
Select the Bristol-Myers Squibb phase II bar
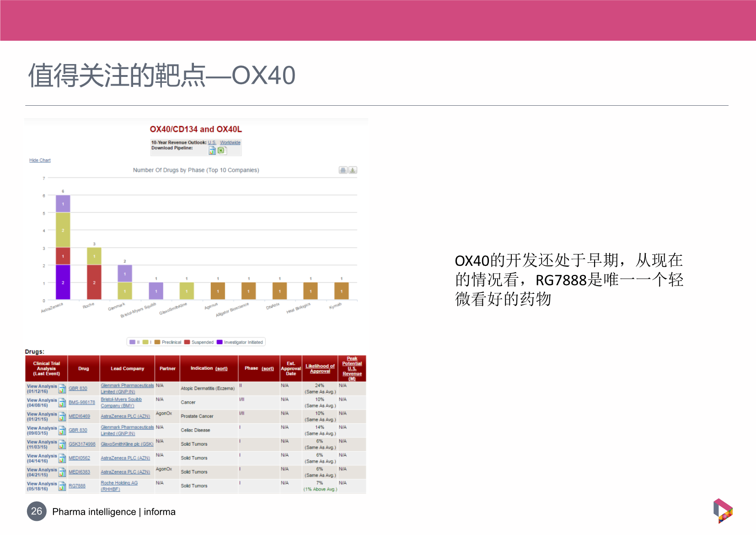point(156,291)
